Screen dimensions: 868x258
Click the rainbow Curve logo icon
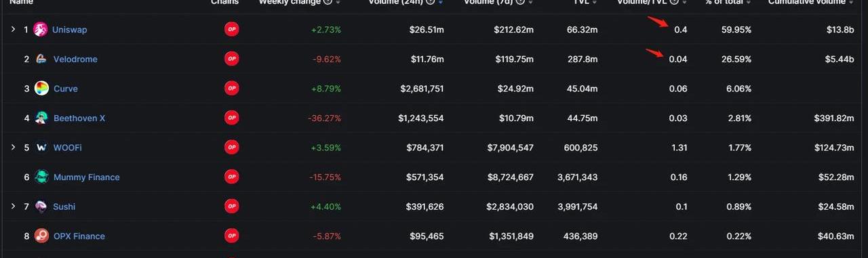[42, 89]
